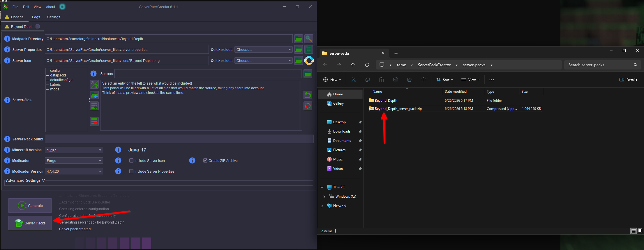Close the Beyond Depth config tab
Image resolution: width=644 pixels, height=250 pixels.
[x=38, y=26]
